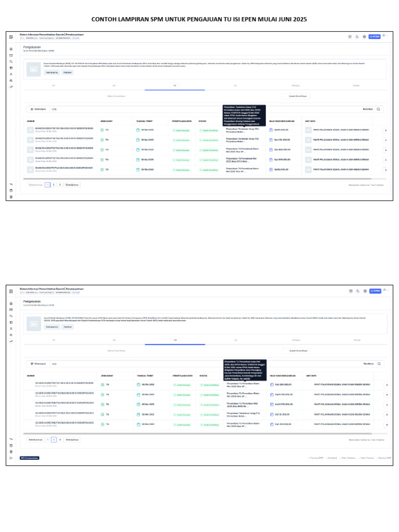Click horizontal table scrollbar in lower screenshot
Viewport: 399px width, 532px height.
(197, 434)
